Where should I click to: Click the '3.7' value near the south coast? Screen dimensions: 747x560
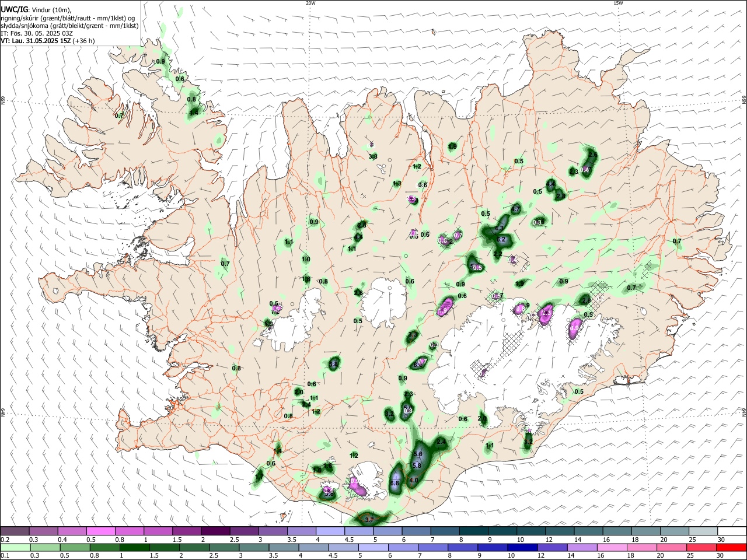pos(369,519)
